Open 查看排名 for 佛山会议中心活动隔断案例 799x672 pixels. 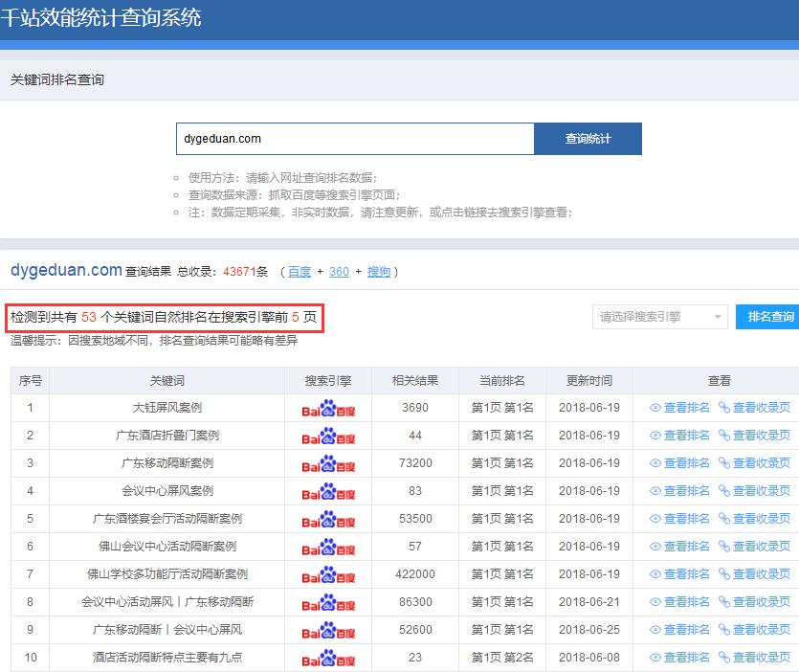click(679, 547)
